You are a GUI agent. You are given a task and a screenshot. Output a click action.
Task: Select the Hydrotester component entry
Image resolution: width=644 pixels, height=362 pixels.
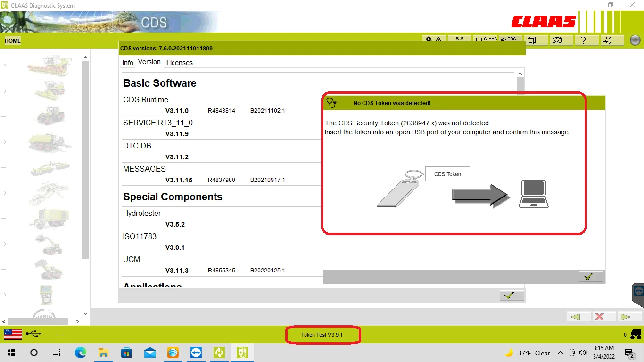click(x=142, y=214)
